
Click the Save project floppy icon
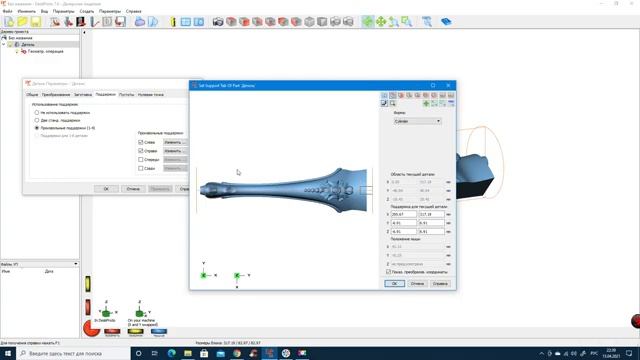[36, 22]
